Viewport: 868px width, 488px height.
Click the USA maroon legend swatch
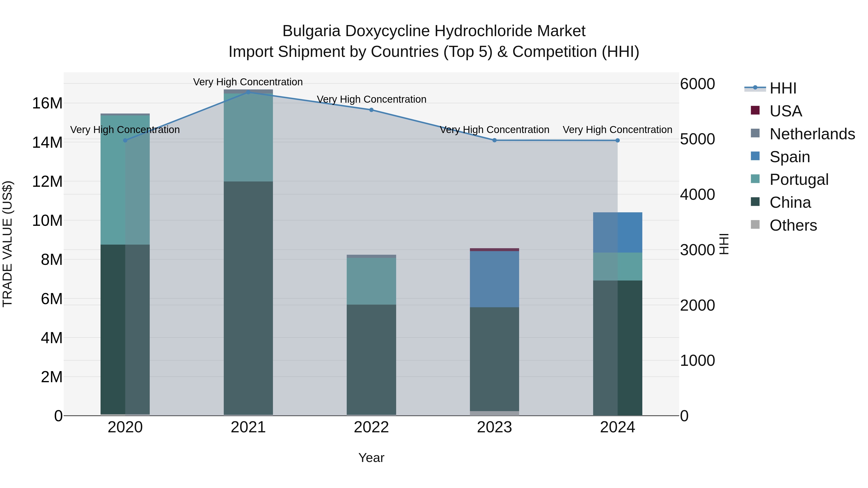[755, 110]
